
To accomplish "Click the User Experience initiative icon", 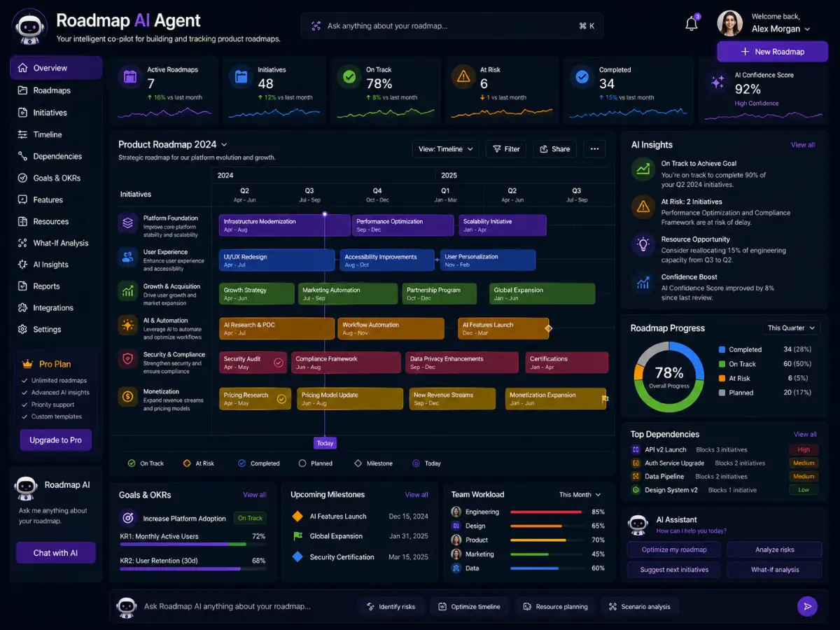I will [x=127, y=257].
